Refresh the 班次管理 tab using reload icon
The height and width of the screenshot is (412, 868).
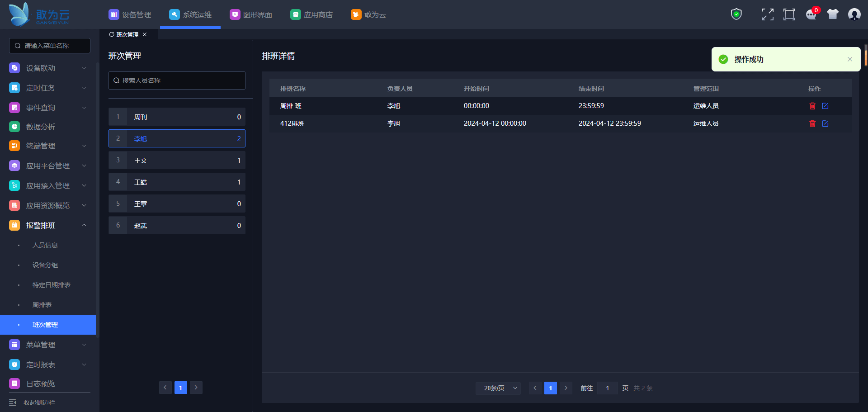coord(112,34)
